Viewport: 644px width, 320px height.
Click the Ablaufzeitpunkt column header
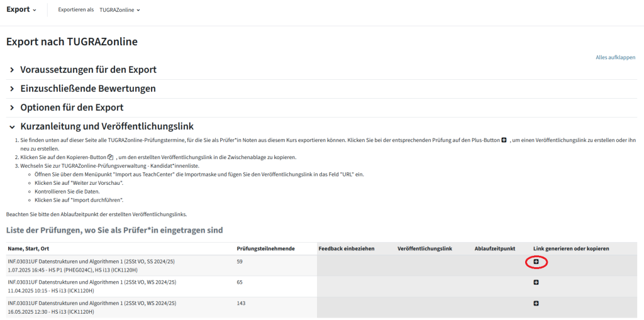click(494, 249)
